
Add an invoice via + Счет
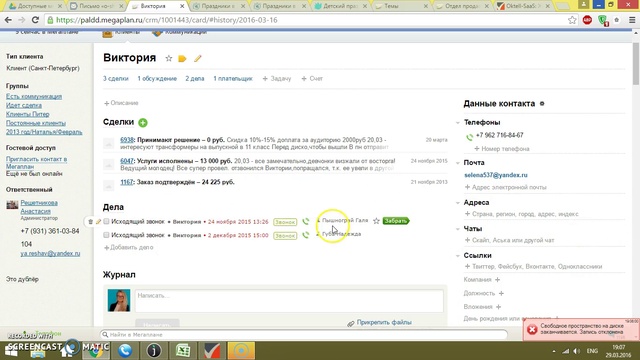click(x=312, y=78)
